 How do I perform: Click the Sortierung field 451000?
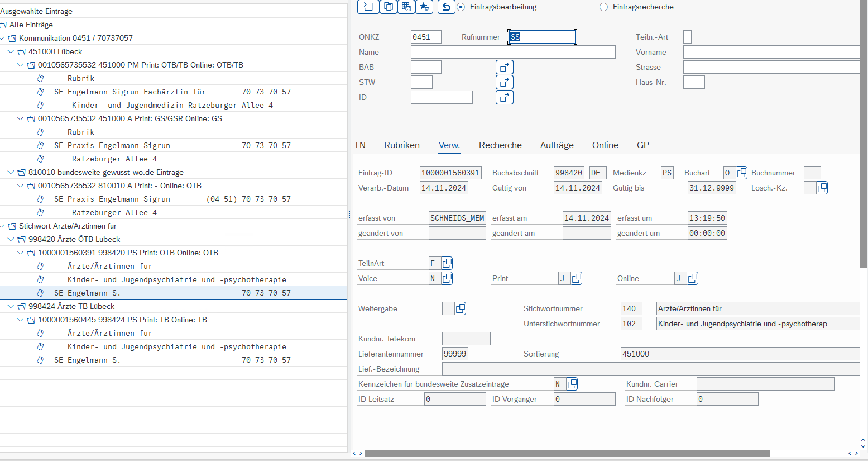click(x=740, y=354)
